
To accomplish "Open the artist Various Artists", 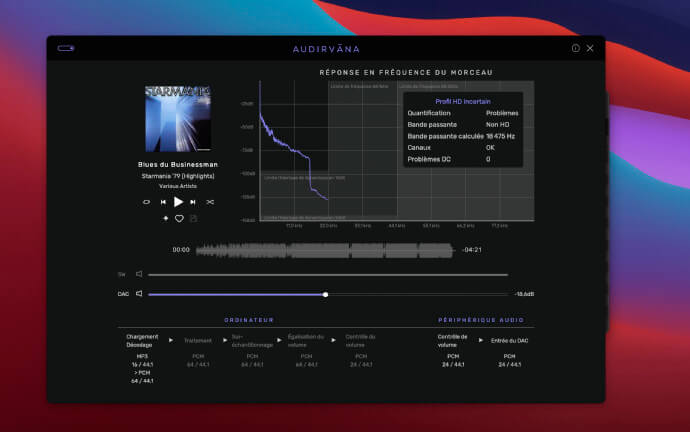I will (178, 186).
